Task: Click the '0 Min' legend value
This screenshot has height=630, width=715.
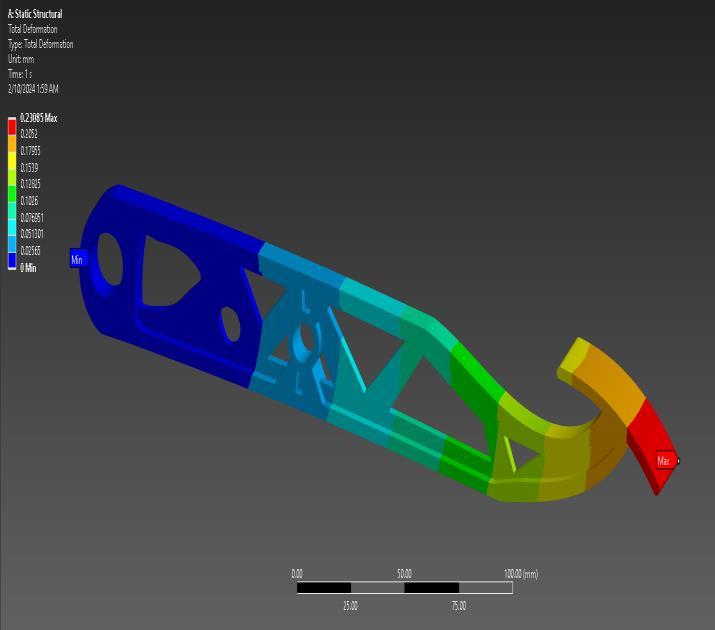Action: tap(28, 268)
